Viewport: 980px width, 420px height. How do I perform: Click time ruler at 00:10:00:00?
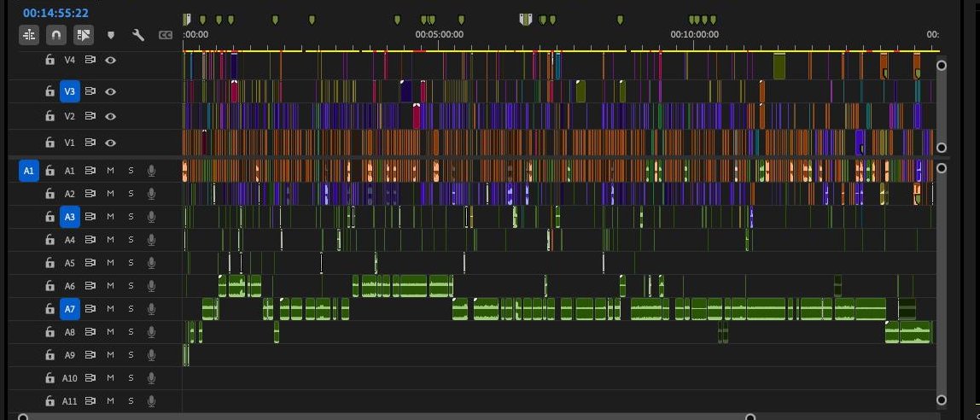[x=694, y=34]
